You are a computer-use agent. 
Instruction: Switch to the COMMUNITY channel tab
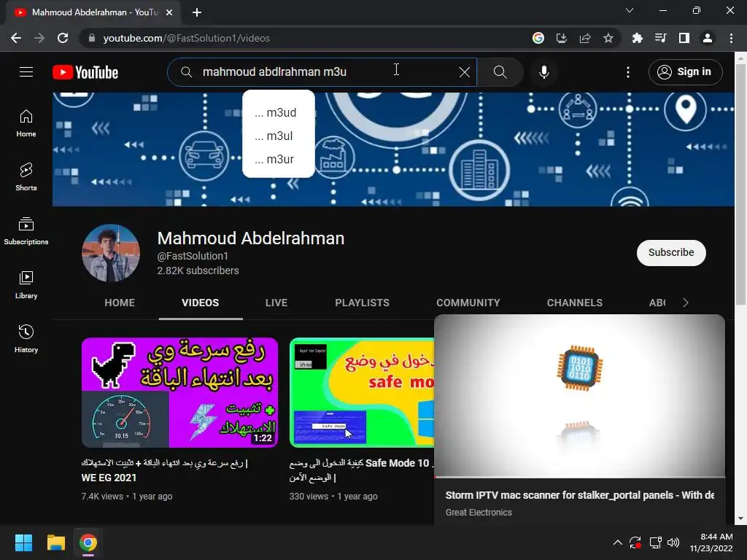468,303
